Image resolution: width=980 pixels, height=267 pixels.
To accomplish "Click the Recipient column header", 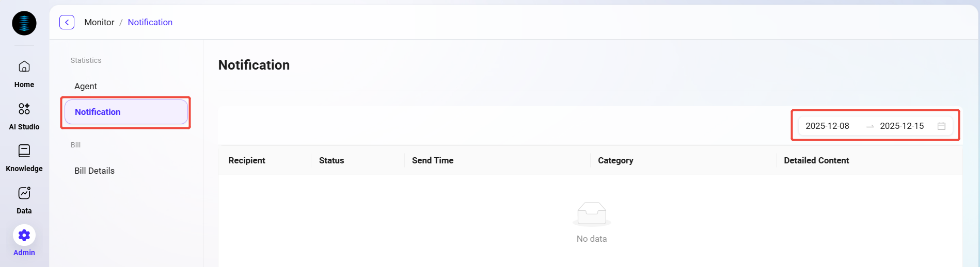I will tap(247, 160).
